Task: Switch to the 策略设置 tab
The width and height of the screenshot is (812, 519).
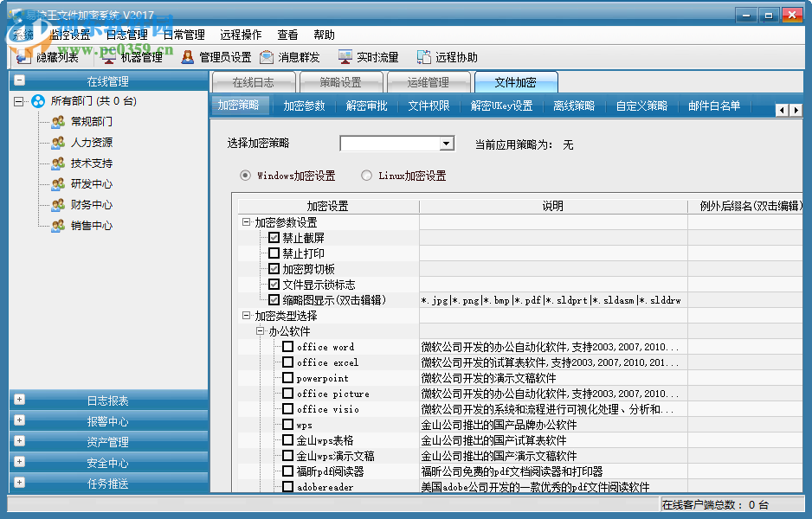Action: click(x=341, y=82)
